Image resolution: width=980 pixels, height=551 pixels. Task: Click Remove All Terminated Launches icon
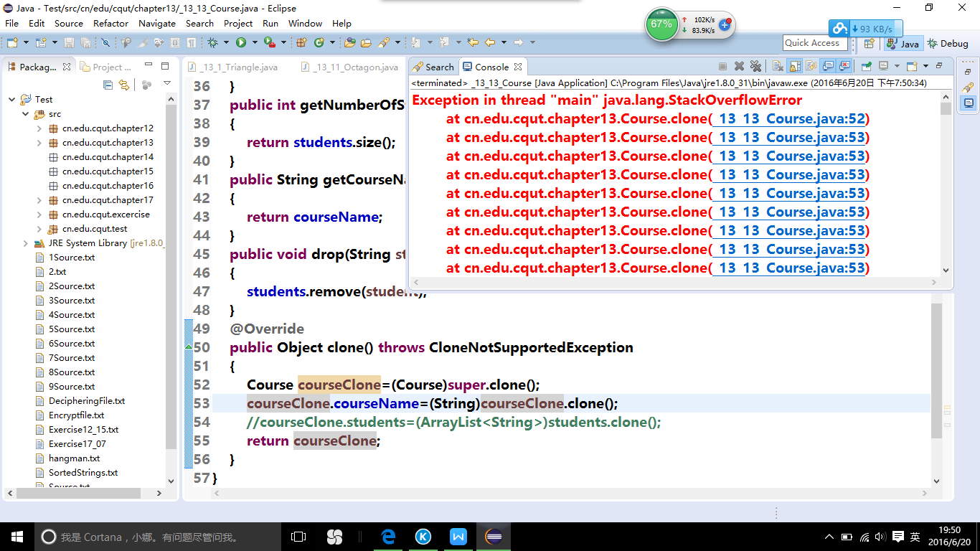pyautogui.click(x=755, y=67)
